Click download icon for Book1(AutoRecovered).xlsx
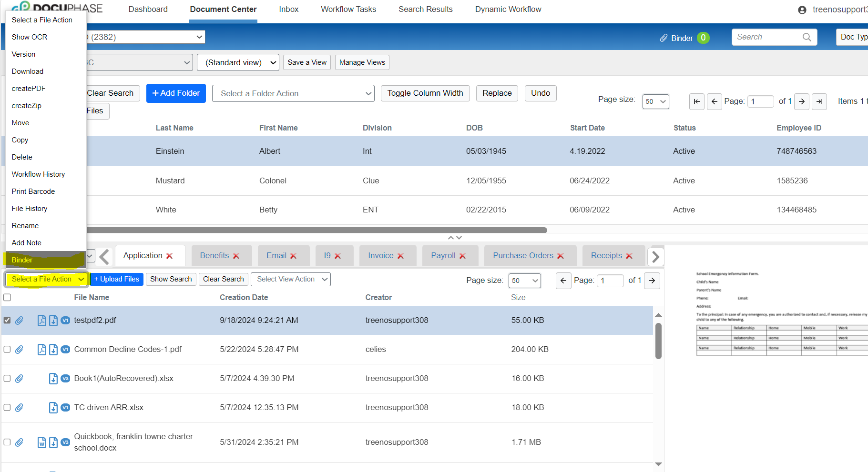This screenshot has height=472, width=868. click(53, 379)
